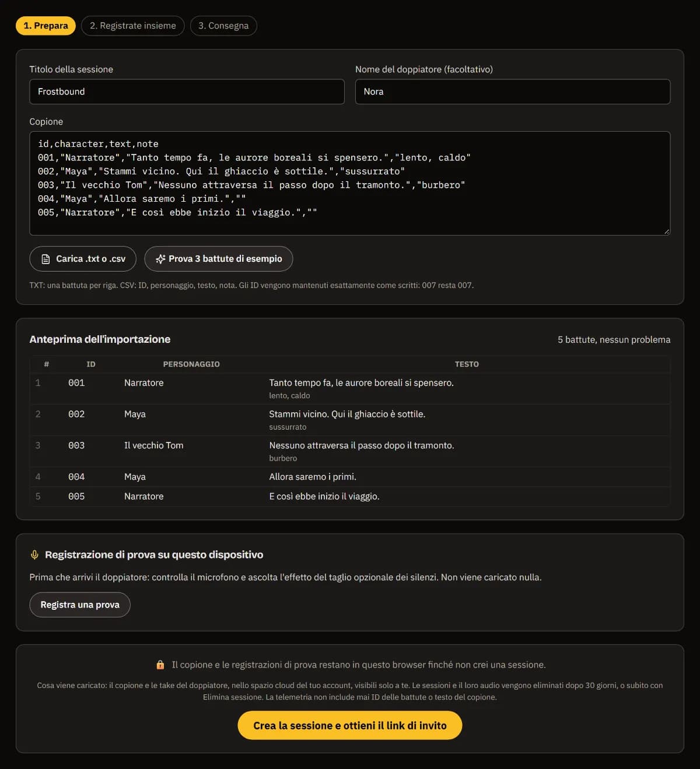
Task: Click text 'E così ebbe inizio il viaggio.'
Action: click(324, 496)
